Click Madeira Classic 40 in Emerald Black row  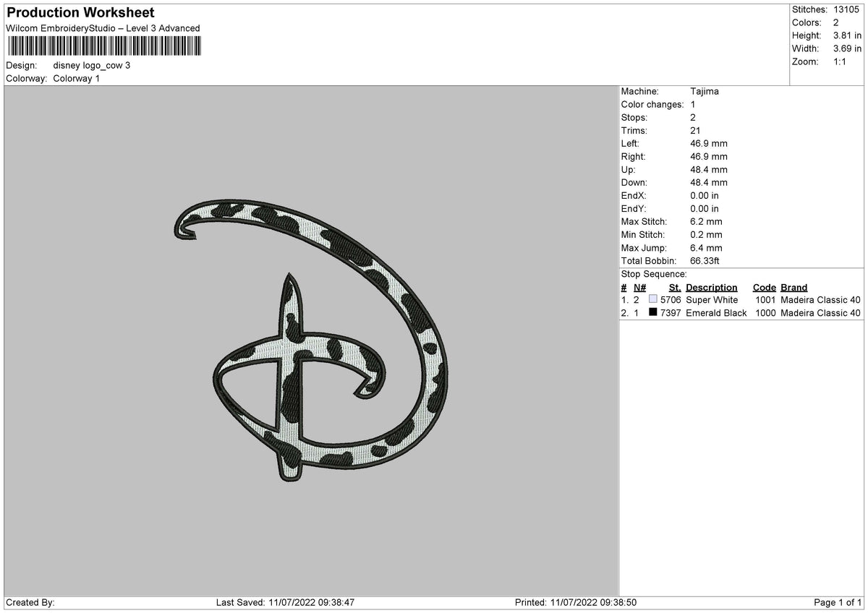click(x=821, y=313)
